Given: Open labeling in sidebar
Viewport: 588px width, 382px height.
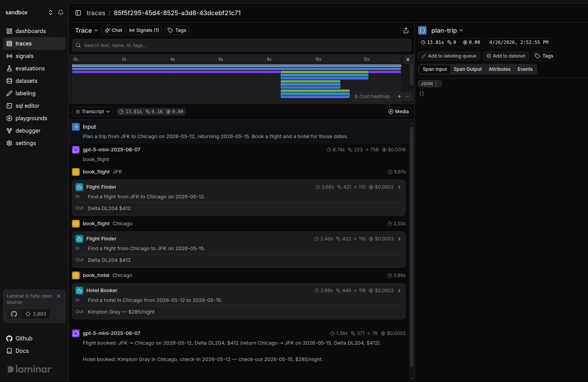Looking at the screenshot, I should (x=34, y=93).
